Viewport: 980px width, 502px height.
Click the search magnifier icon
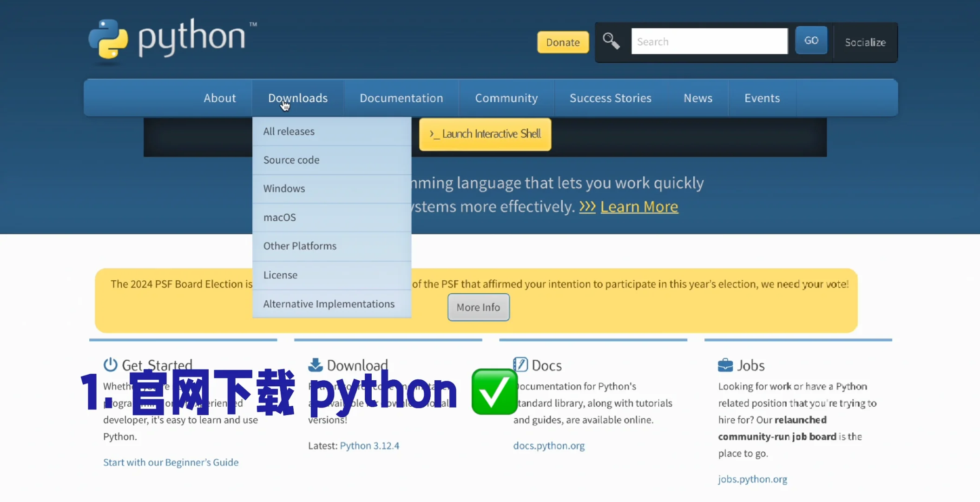611,41
